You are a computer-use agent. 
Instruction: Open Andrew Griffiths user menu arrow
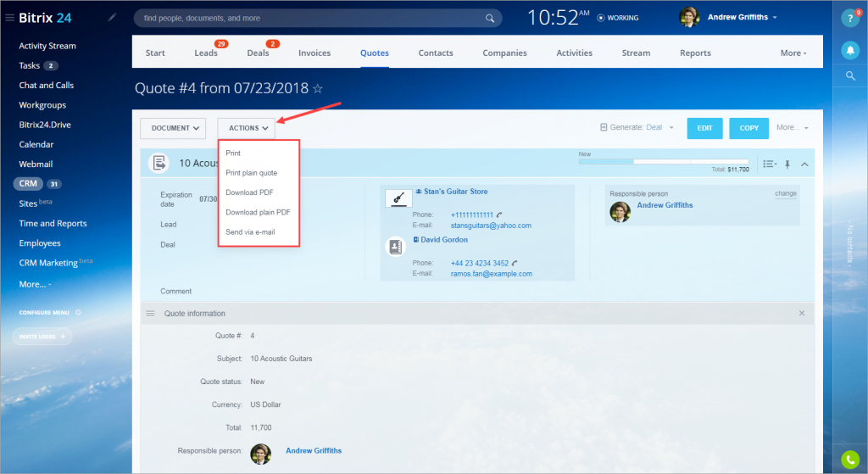[775, 18]
